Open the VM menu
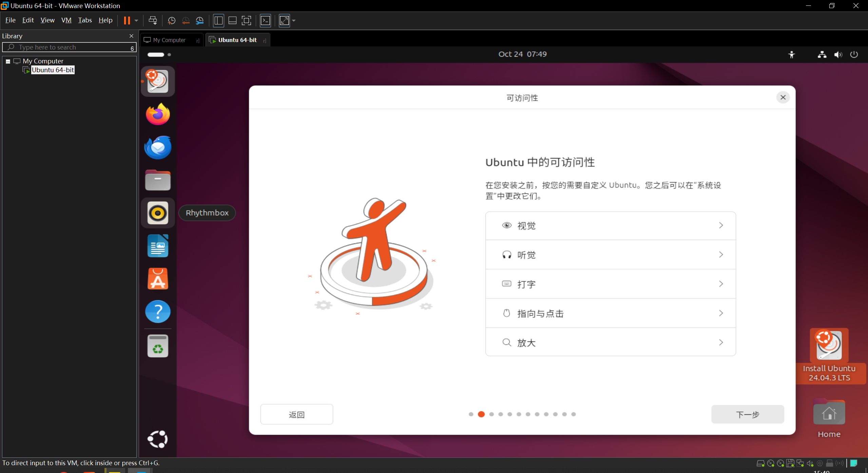The width and height of the screenshot is (868, 473). [66, 20]
